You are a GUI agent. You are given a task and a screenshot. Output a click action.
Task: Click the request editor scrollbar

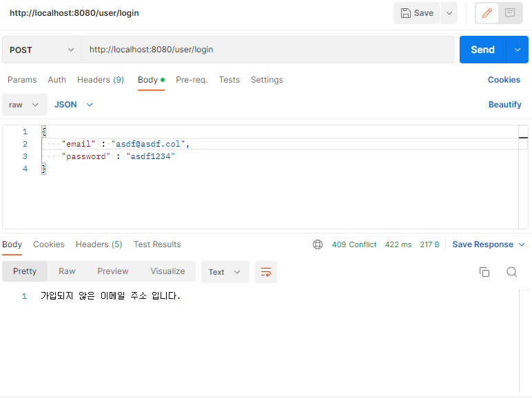[523, 176]
